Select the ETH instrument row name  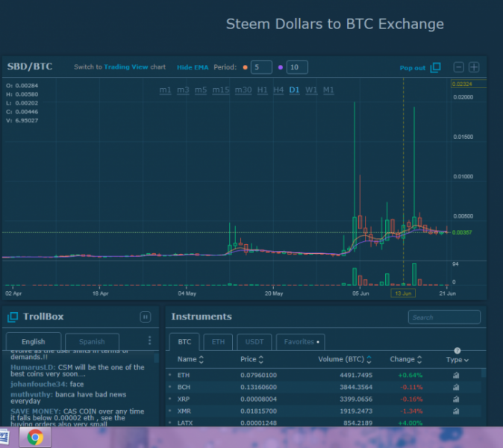pyautogui.click(x=184, y=375)
